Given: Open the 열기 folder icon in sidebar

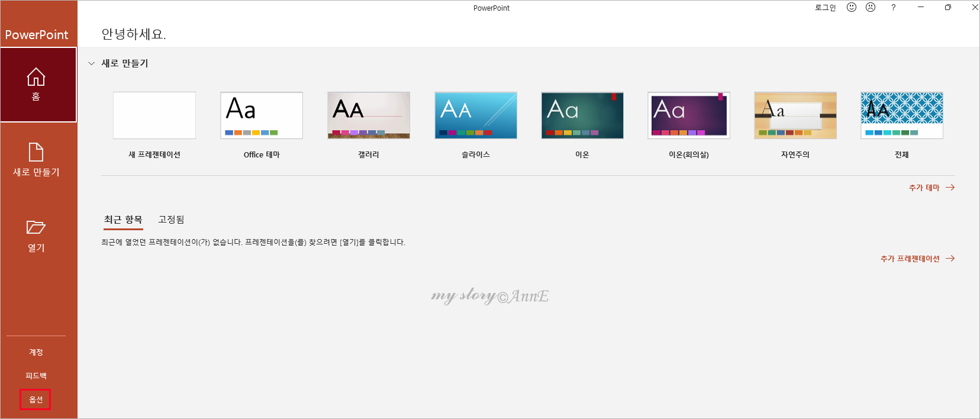Looking at the screenshot, I should (36, 227).
